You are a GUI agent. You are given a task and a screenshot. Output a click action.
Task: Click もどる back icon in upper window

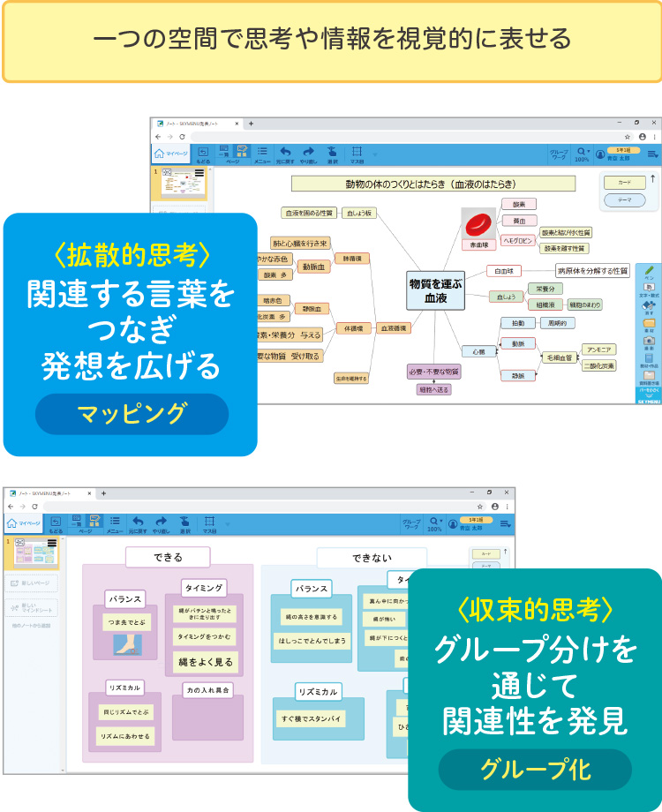click(203, 154)
